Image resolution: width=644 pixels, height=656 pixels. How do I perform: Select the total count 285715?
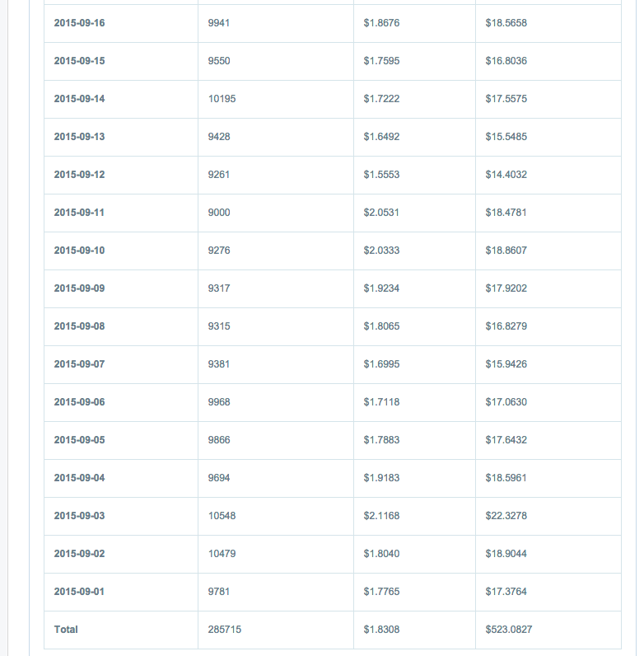[225, 630]
